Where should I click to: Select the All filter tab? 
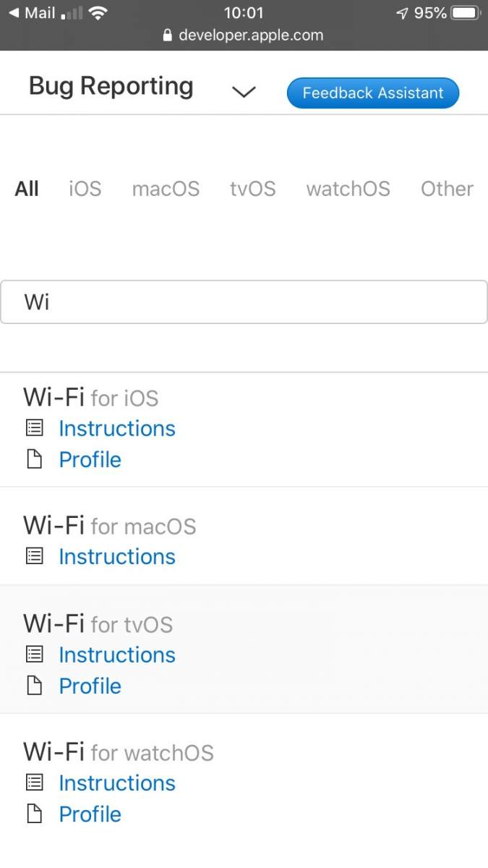(x=27, y=189)
